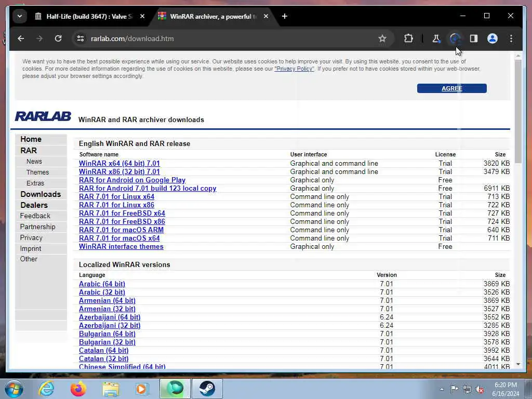Image resolution: width=532 pixels, height=399 pixels.
Task: Open Downloads in the sidebar
Action: coord(41,194)
